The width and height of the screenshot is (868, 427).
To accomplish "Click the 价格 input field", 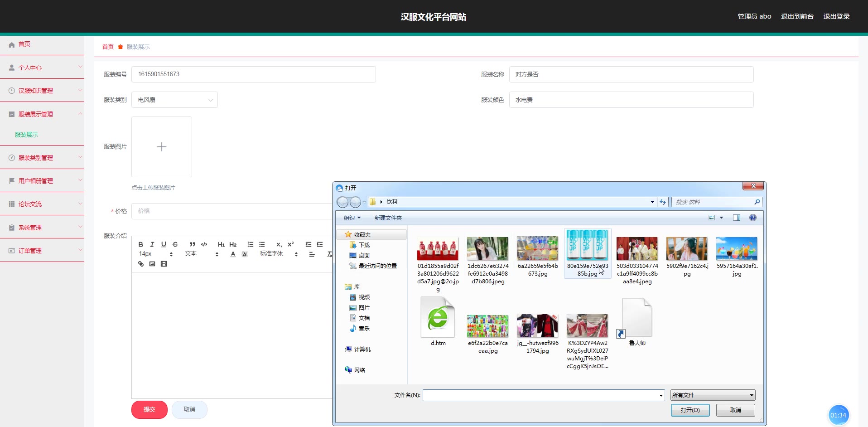I will coord(232,211).
